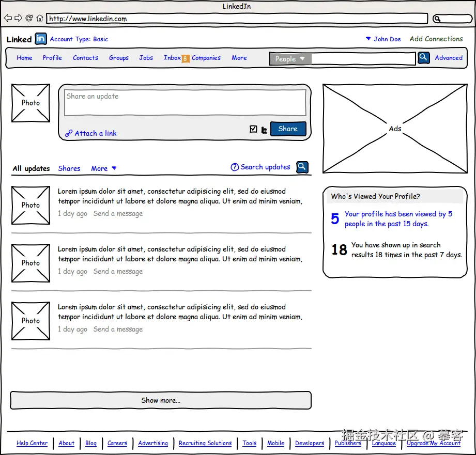This screenshot has height=455, width=476.
Task: Click the first update's Photo thumbnail
Action: tap(30, 206)
